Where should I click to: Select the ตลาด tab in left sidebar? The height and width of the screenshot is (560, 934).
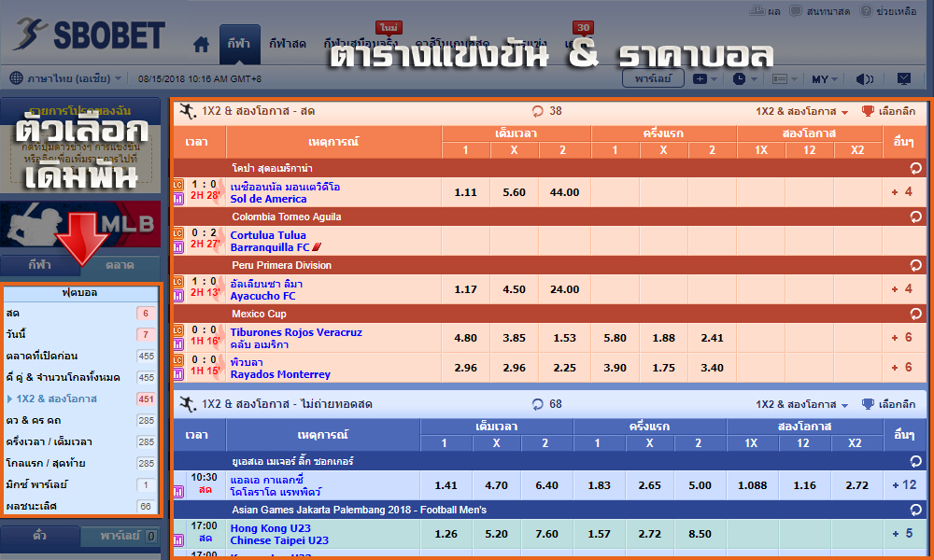(x=120, y=265)
